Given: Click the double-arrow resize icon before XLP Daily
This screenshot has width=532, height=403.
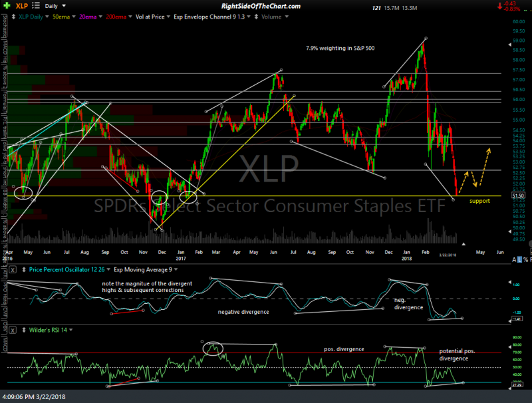Looking at the screenshot, I should 13,17.
